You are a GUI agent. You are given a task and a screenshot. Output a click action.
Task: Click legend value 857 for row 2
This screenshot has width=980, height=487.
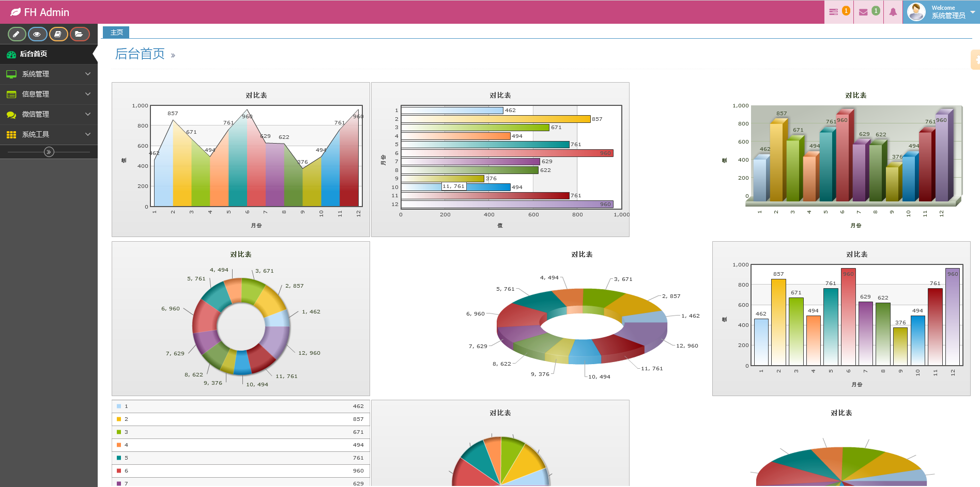(358, 419)
